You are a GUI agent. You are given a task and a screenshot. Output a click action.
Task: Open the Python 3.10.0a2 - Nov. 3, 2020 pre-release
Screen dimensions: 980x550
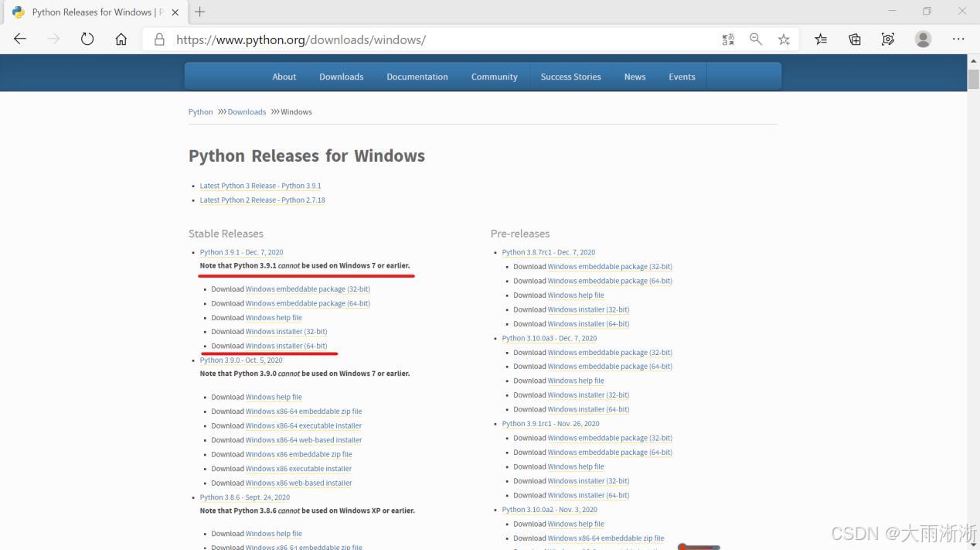tap(550, 510)
